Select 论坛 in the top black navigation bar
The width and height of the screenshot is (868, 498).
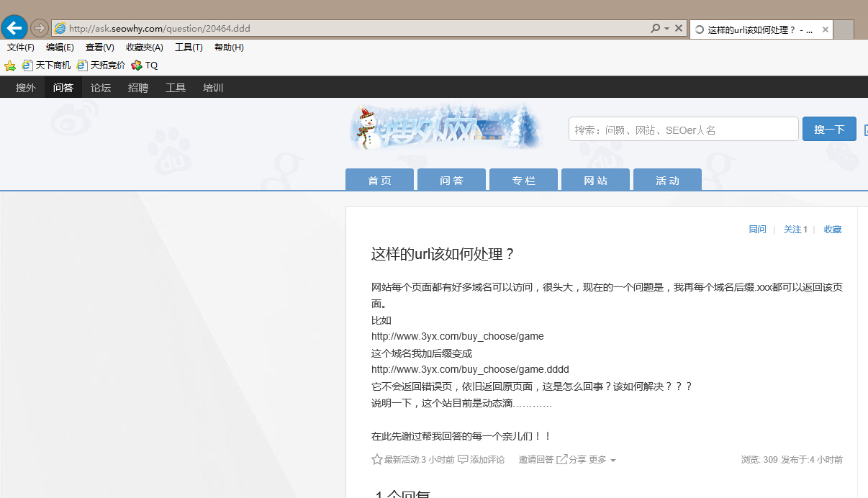click(x=101, y=88)
